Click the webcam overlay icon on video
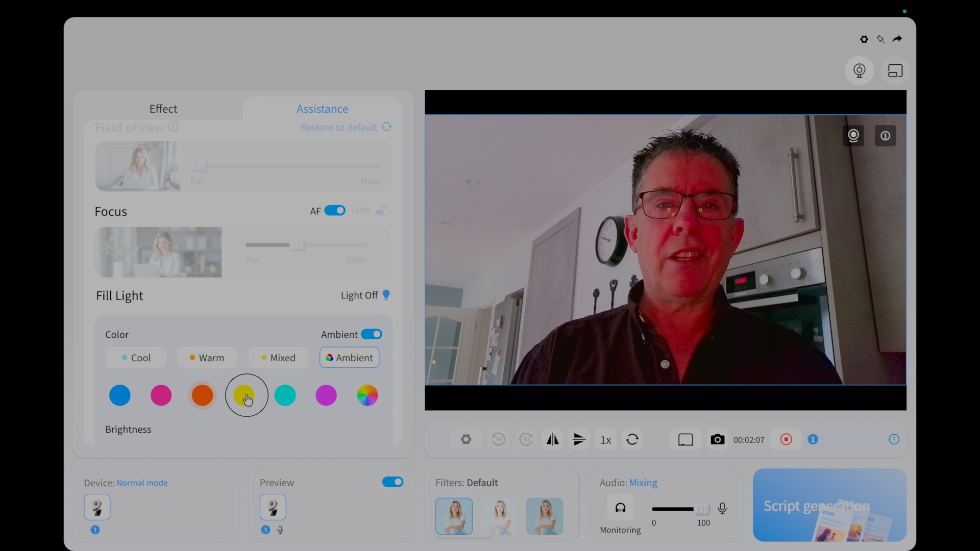Viewport: 980px width, 551px height. click(x=853, y=136)
